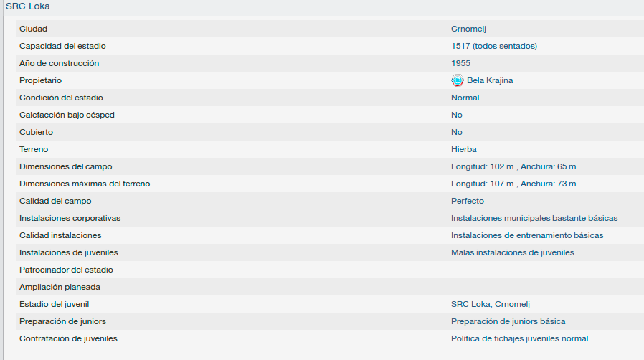
Task: Open Instalaciones de entrenamiento básicas link
Action: coord(527,236)
